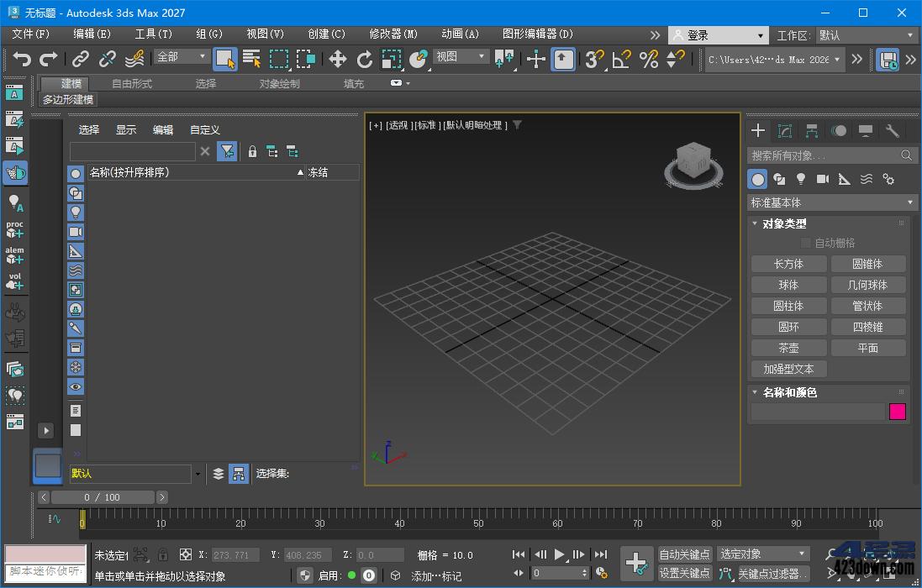Open the selection filter dropdown showing 全部
This screenshot has width=922, height=588.
click(180, 56)
